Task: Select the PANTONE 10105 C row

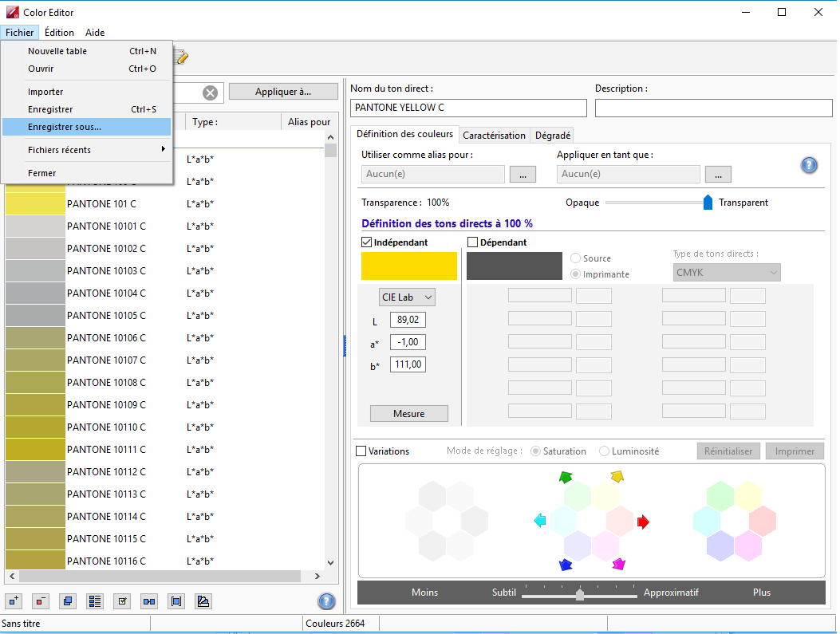Action: pos(164,315)
